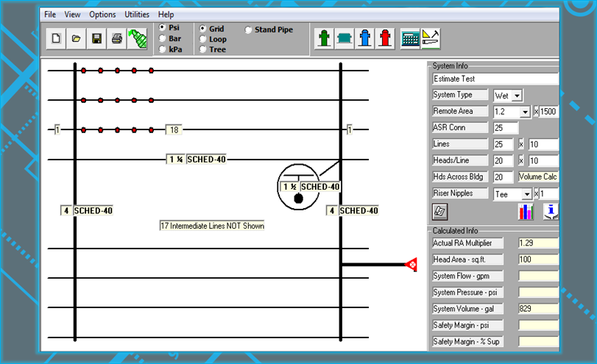Click the green sprinkler head icon
597x364 pixels.
click(136, 39)
